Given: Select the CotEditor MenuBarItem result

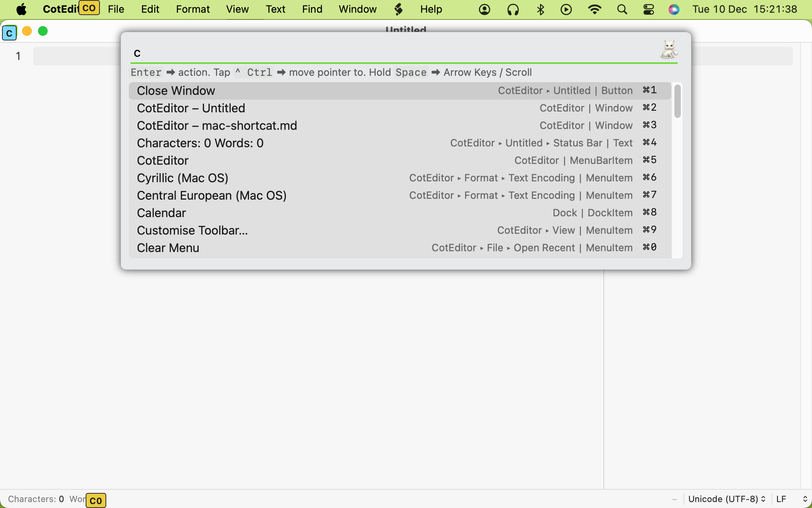Looking at the screenshot, I should point(400,160).
